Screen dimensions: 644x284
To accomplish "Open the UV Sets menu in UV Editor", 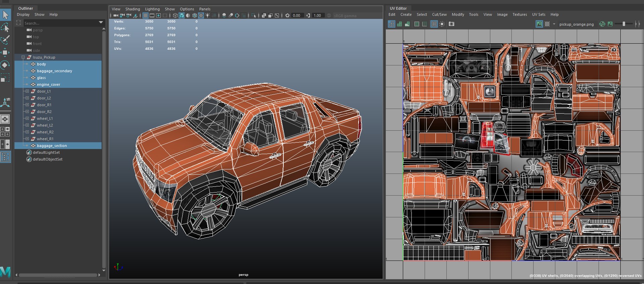I will pos(538,14).
